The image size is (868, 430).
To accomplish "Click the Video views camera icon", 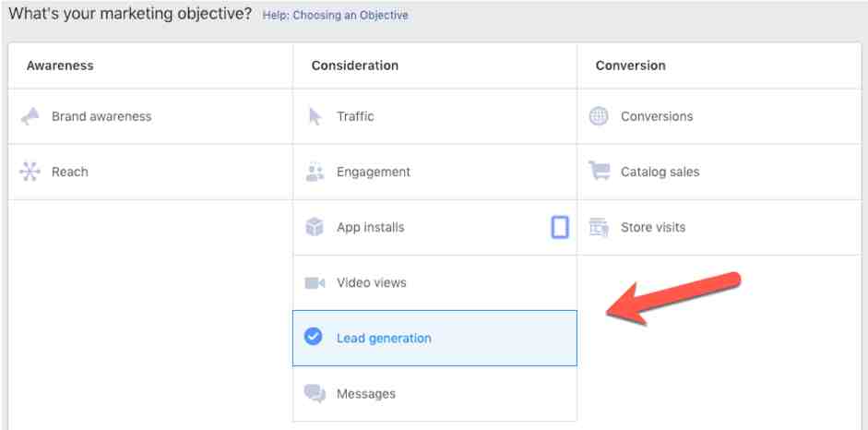I will (x=315, y=282).
